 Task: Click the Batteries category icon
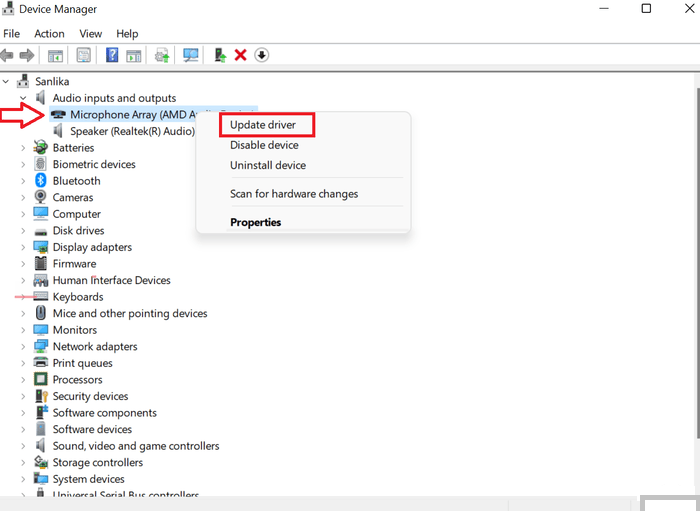tap(41, 147)
